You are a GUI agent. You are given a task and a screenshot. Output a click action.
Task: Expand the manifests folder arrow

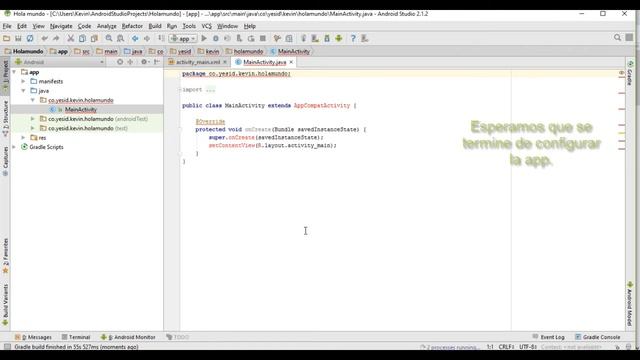(x=23, y=81)
